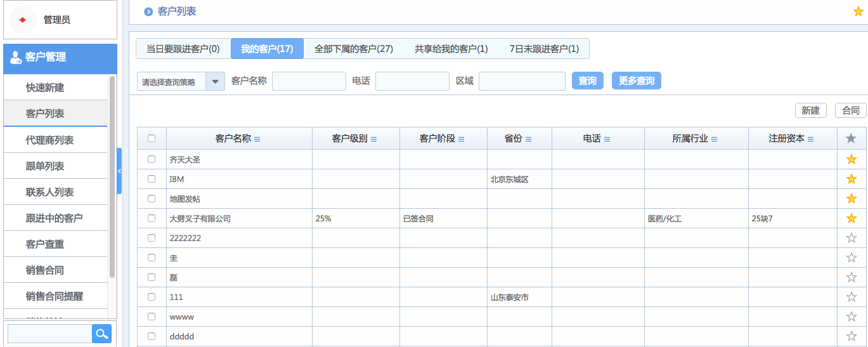Tick the checkbox for the IBM row

[152, 179]
